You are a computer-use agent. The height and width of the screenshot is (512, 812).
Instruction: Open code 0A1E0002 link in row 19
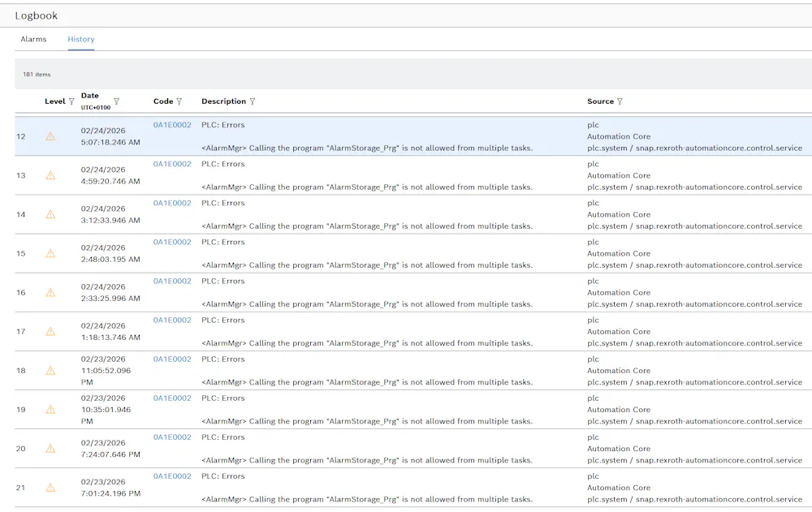[x=172, y=398]
